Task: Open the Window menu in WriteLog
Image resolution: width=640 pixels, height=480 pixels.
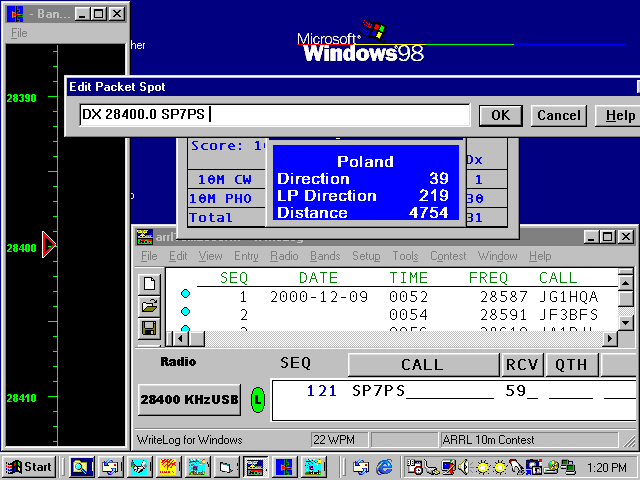Action: [498, 256]
